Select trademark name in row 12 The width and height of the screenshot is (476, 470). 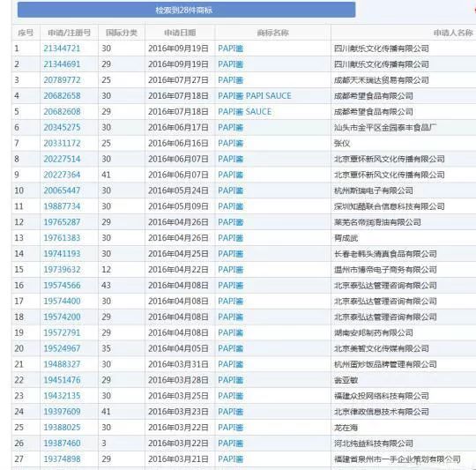[x=231, y=222]
